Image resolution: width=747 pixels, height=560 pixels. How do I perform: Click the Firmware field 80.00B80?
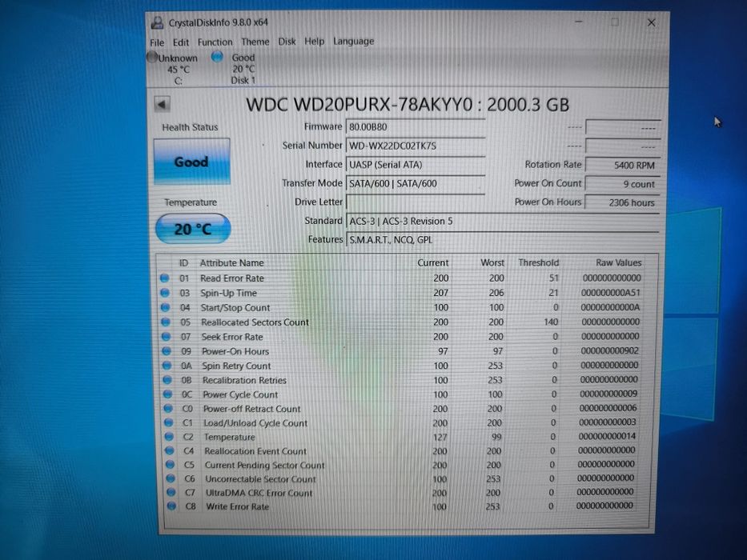click(x=415, y=126)
